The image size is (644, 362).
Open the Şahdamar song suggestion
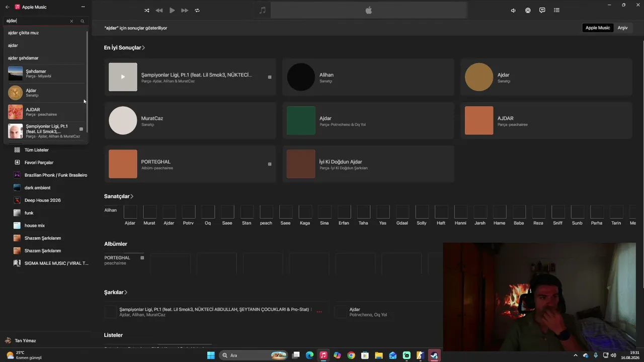tap(45, 73)
